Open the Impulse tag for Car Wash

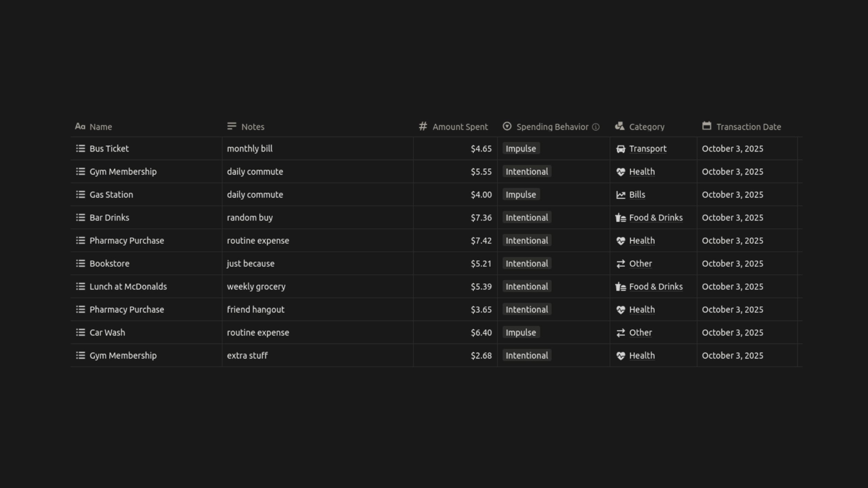click(521, 332)
